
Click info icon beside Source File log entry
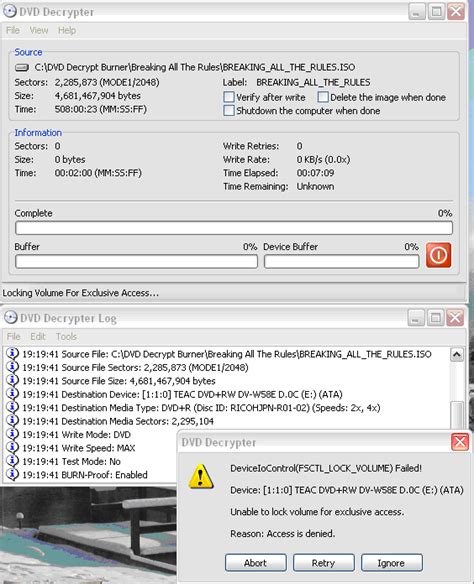point(12,353)
